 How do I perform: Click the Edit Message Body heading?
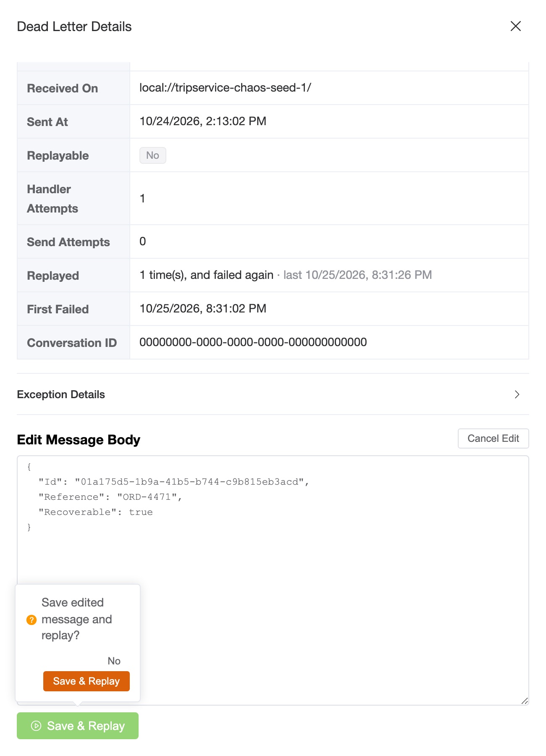click(x=79, y=440)
